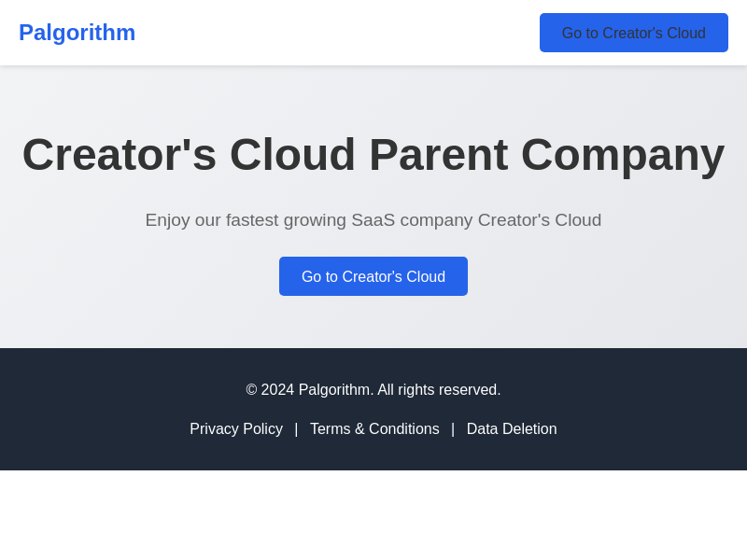
Task: Click the word "SaaS" in the tagline
Action: (373, 220)
